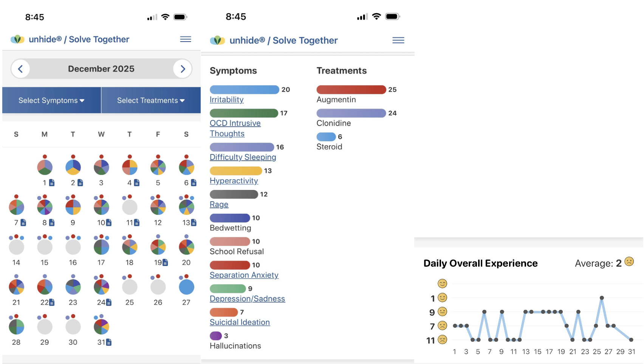Viewport: 644px width, 364px height.
Task: Click the Hyperactivity yellow bar
Action: 235,171
